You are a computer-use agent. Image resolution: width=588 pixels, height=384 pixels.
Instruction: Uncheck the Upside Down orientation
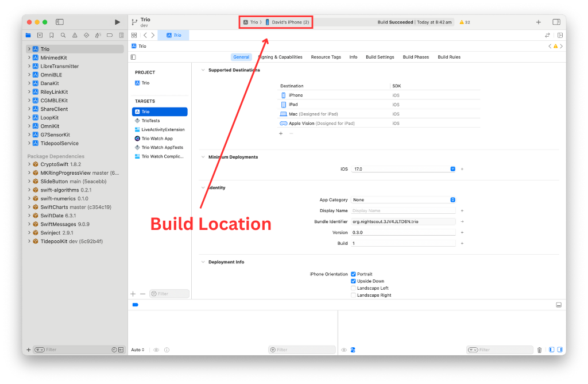(x=353, y=281)
